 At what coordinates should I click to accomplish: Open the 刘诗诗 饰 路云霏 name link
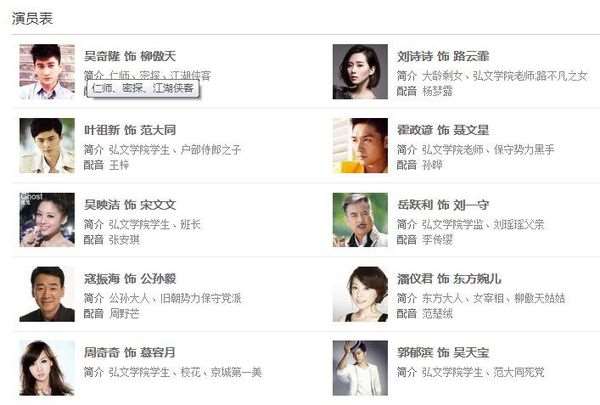pos(443,56)
